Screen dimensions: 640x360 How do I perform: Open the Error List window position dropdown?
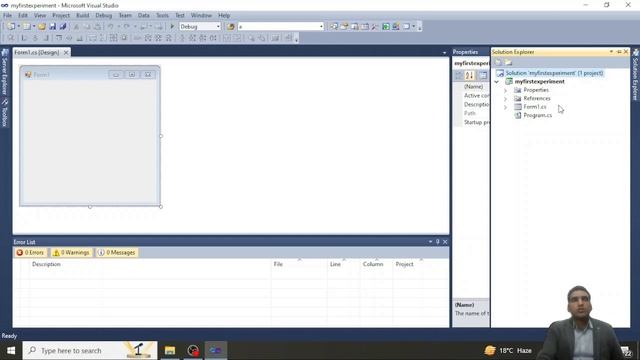(x=430, y=242)
